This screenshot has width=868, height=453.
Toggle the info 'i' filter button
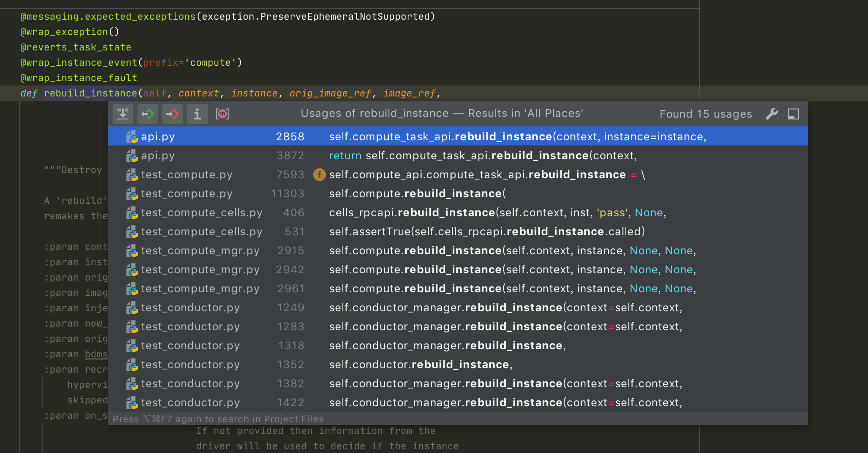[x=197, y=114]
